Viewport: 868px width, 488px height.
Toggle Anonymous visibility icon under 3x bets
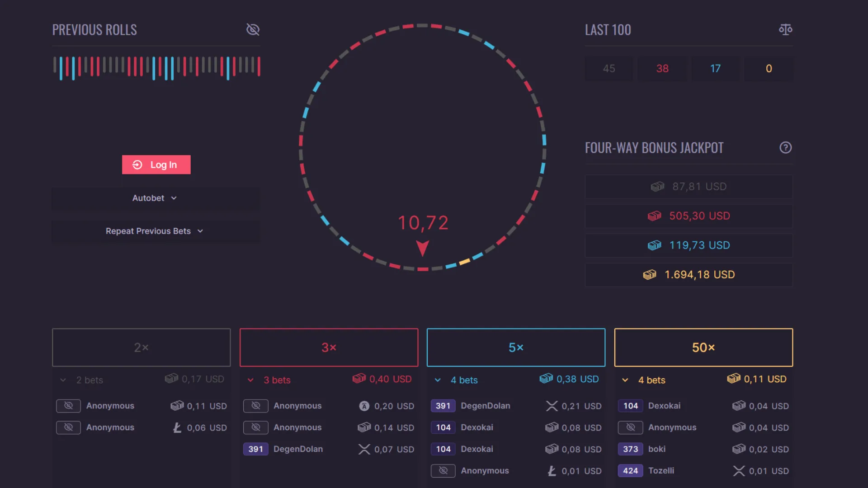pyautogui.click(x=256, y=405)
